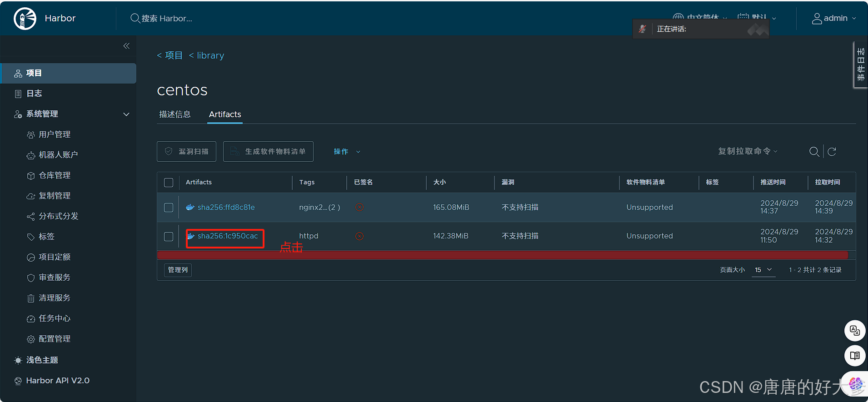This screenshot has width=868, height=402.
Task: Select the Artifacts tab
Action: 225,114
